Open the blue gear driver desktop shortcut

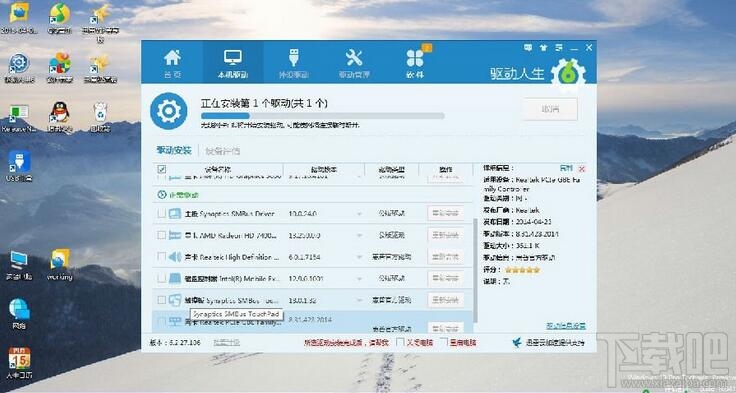pos(19,63)
